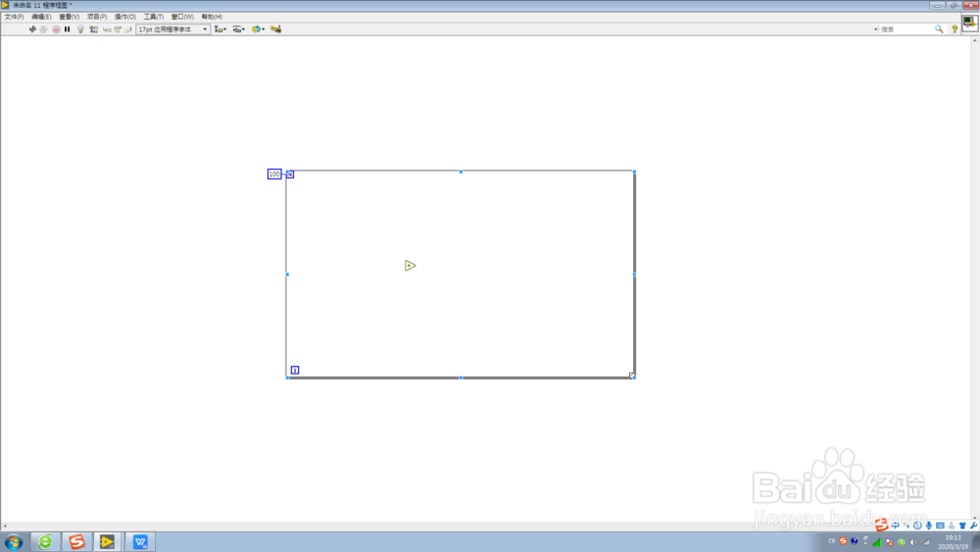Click the volume speaker tray icon

tap(913, 542)
